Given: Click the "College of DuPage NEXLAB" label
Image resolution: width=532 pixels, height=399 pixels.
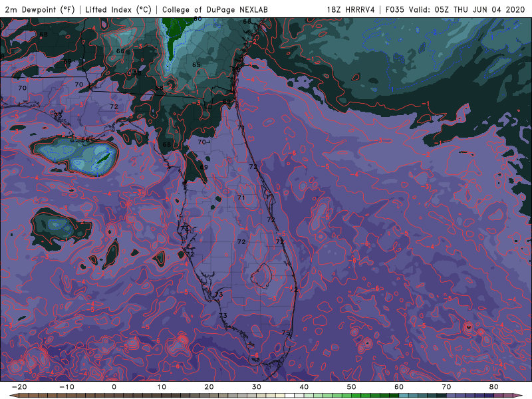Looking at the screenshot, I should coord(215,9).
